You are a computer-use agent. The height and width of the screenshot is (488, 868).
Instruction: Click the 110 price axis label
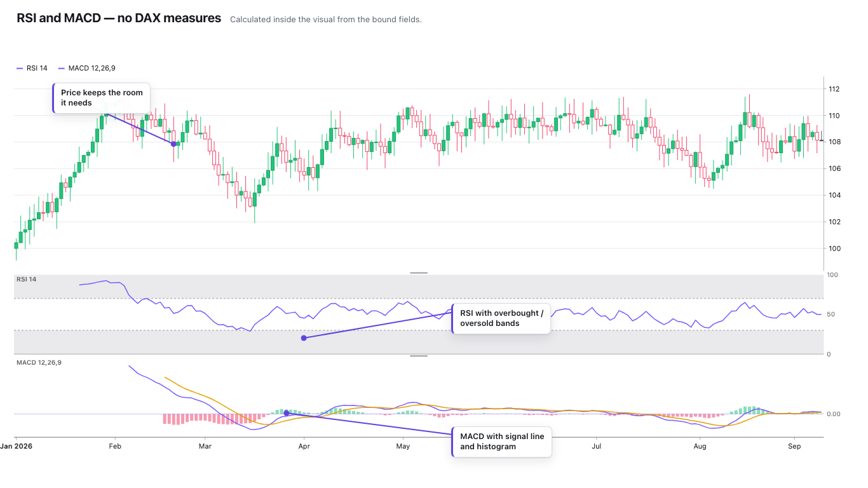click(x=834, y=116)
